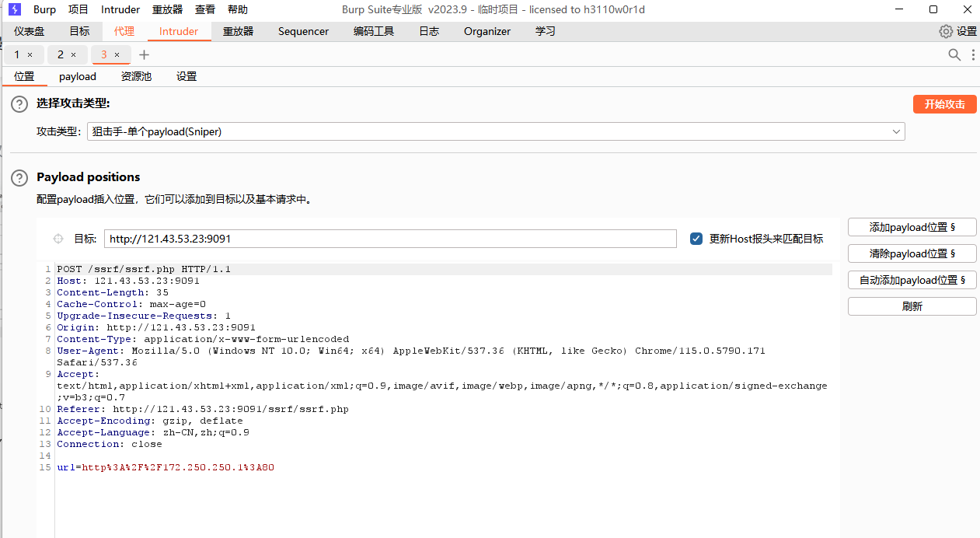Click the 目标 URL input field

[x=390, y=239]
